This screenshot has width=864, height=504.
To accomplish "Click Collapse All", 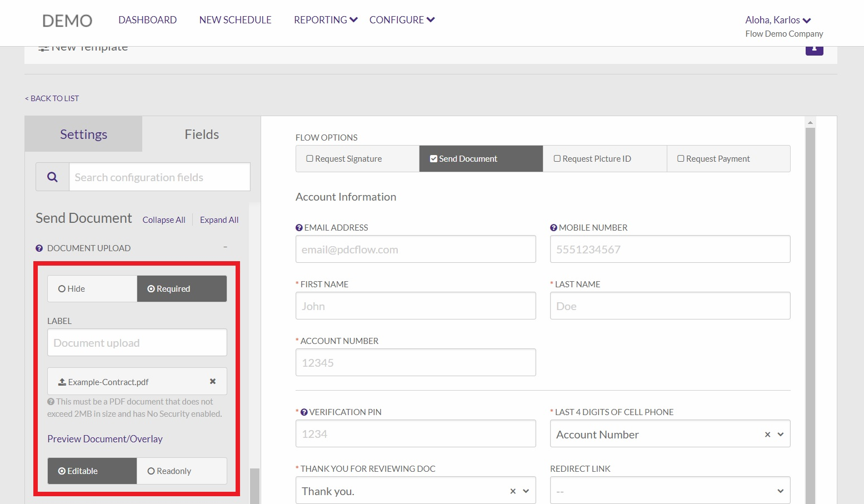I will [164, 220].
